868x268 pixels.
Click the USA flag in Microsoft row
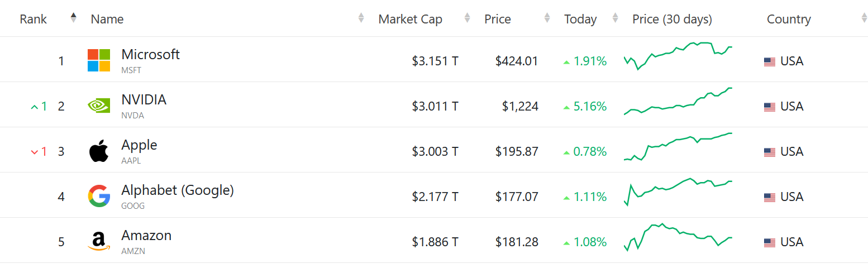point(770,62)
